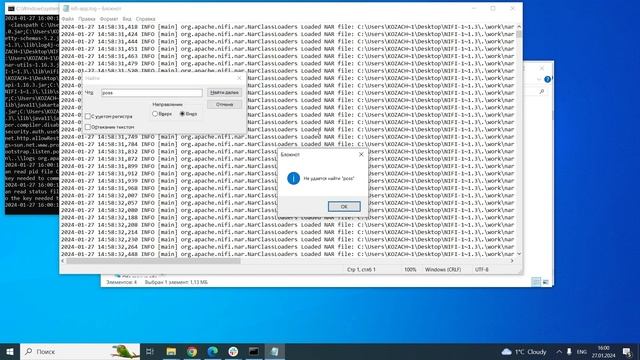Select the Down direction radio button

coord(182,114)
